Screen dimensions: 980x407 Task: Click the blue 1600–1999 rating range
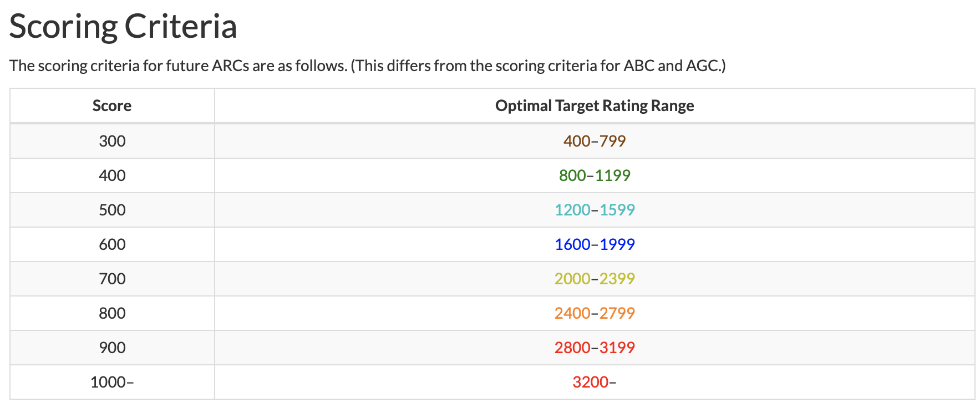click(x=594, y=244)
